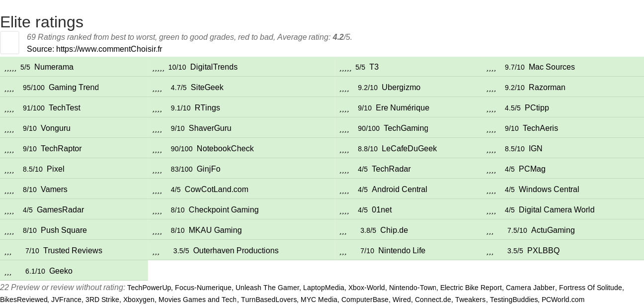Open the RTings review
The height and width of the screenshot is (305, 644).
(207, 107)
